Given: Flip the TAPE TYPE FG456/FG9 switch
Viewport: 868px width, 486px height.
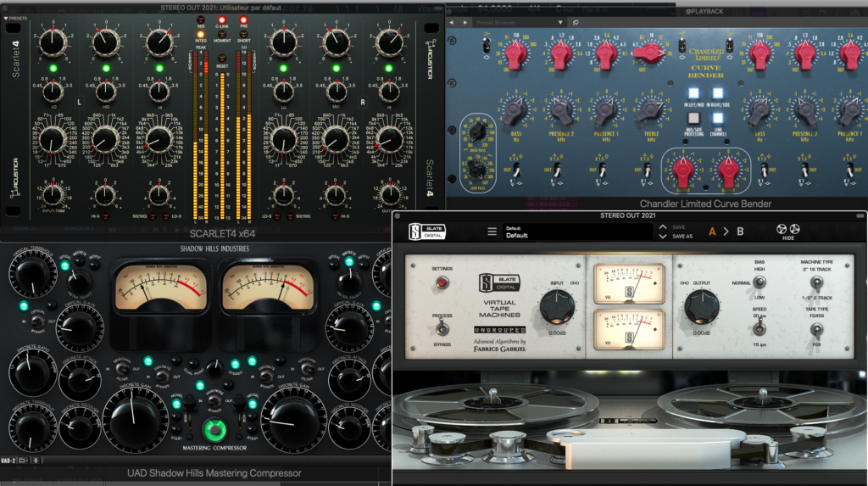Looking at the screenshot, I should [x=816, y=330].
